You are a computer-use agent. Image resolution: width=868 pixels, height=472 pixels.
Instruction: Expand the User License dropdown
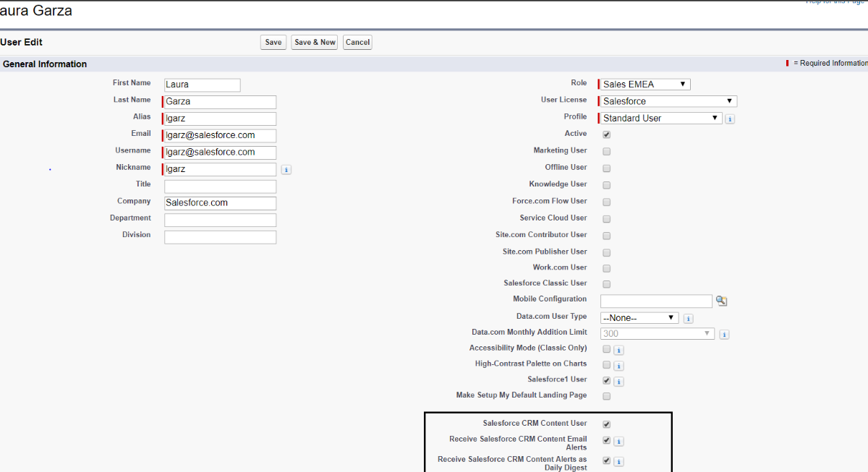pos(666,100)
